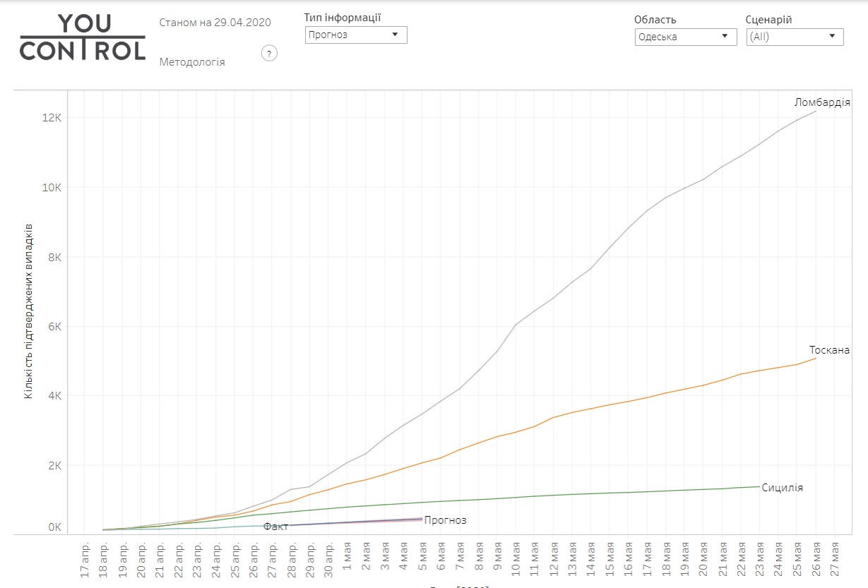Click the 2K y-axis tick label
This screenshot has height=588, width=868.
[54, 466]
